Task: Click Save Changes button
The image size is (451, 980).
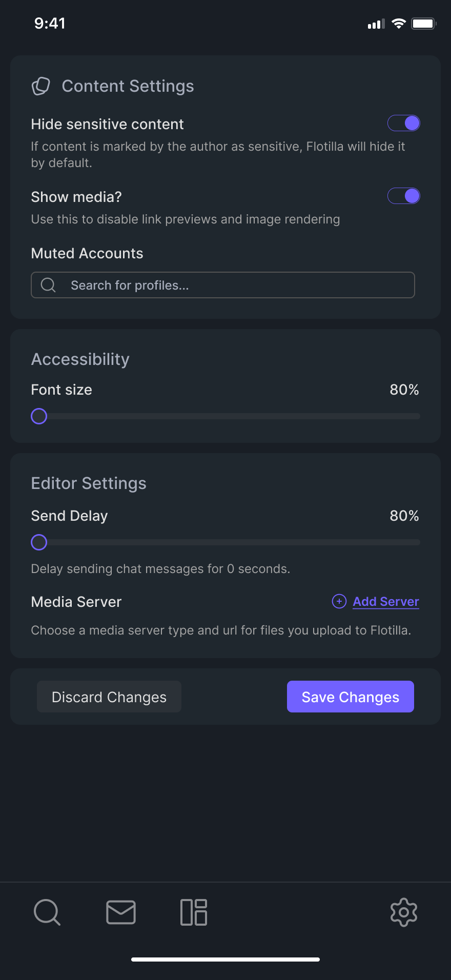Action: pyautogui.click(x=351, y=697)
